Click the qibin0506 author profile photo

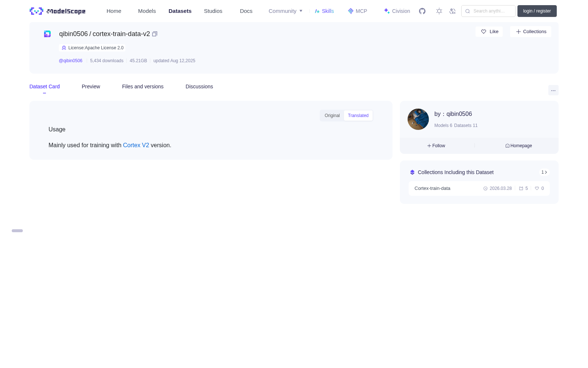tap(418, 119)
